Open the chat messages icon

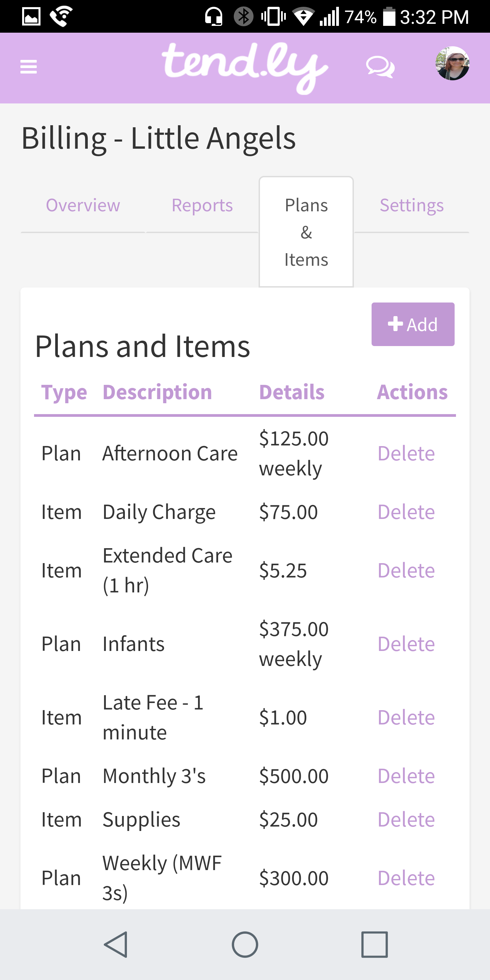click(x=380, y=67)
